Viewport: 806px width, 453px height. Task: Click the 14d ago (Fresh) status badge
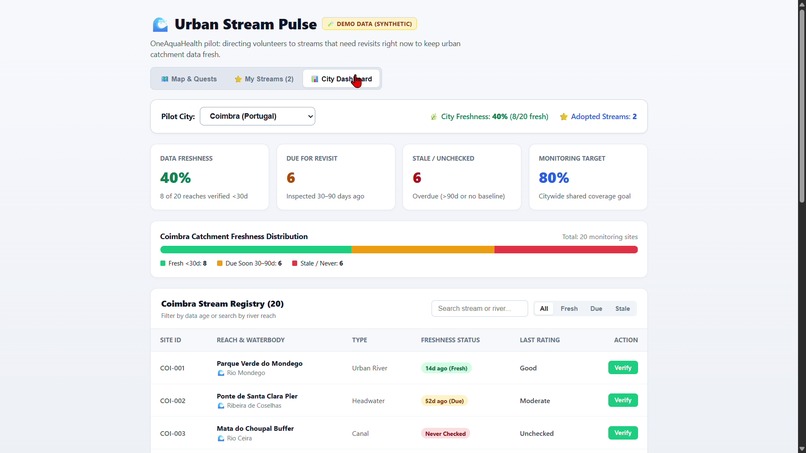pyautogui.click(x=446, y=368)
